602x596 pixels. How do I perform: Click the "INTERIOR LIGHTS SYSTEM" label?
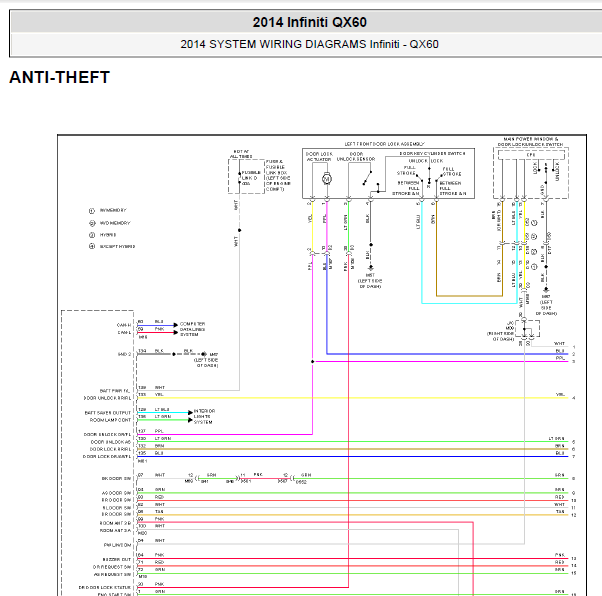click(204, 416)
